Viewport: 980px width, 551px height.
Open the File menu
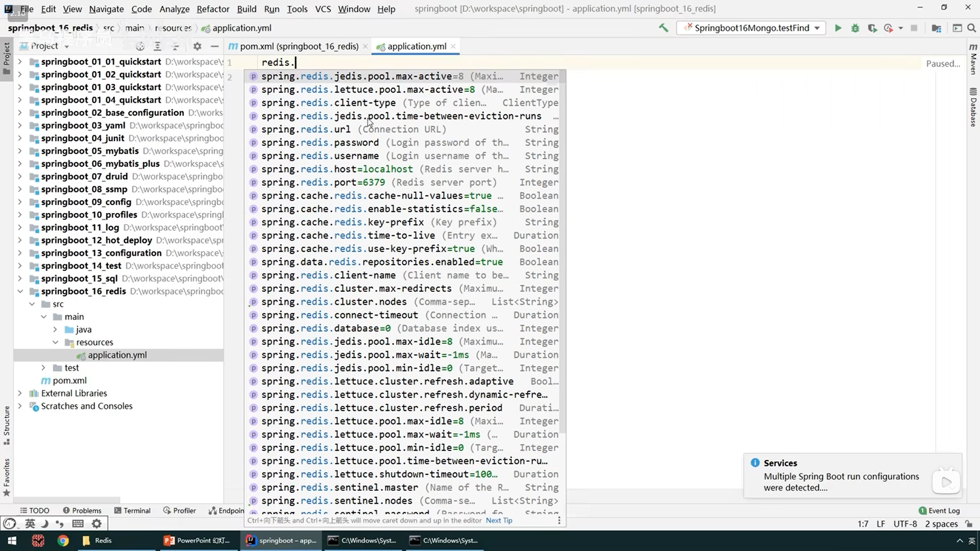tap(27, 9)
